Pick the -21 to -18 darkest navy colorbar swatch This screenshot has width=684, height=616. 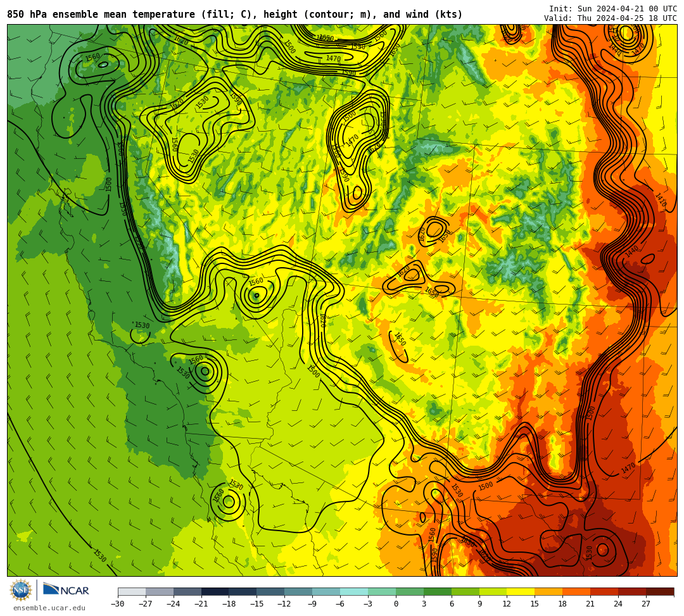pyautogui.click(x=215, y=591)
